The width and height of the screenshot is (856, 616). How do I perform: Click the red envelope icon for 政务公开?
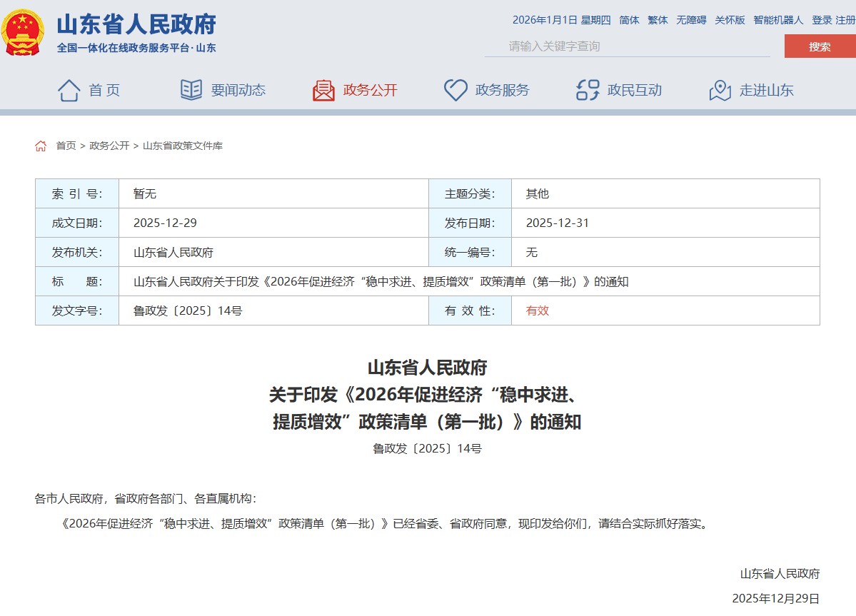point(323,90)
